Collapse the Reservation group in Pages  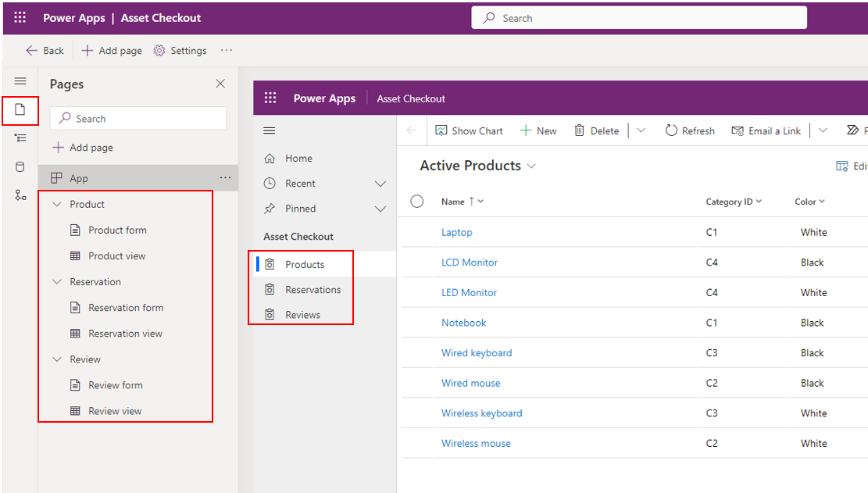tap(56, 282)
